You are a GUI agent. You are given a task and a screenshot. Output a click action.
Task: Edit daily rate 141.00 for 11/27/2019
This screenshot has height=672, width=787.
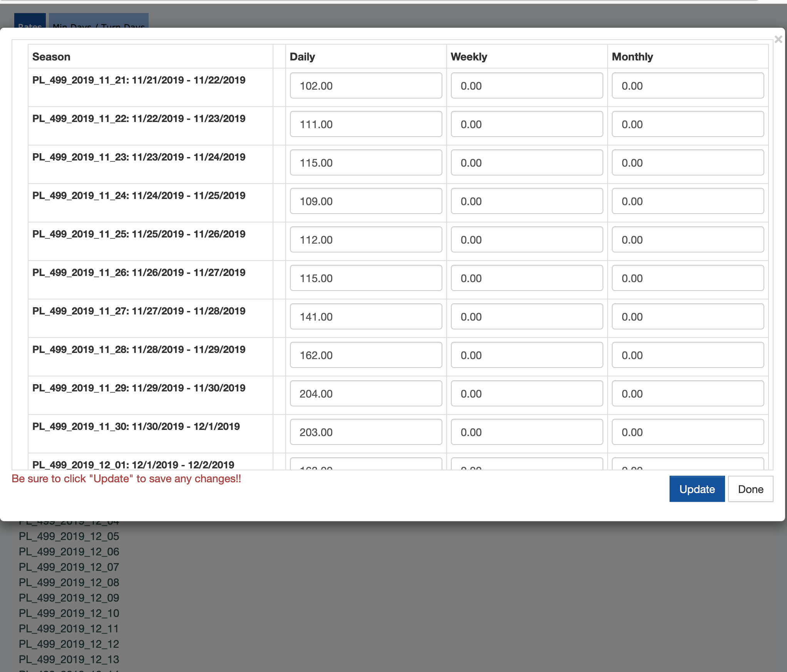click(365, 316)
